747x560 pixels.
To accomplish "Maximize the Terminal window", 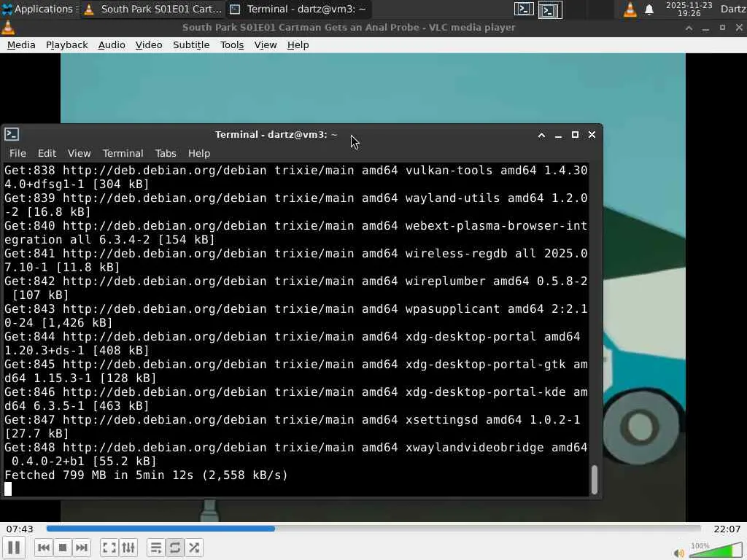I will pyautogui.click(x=575, y=135).
